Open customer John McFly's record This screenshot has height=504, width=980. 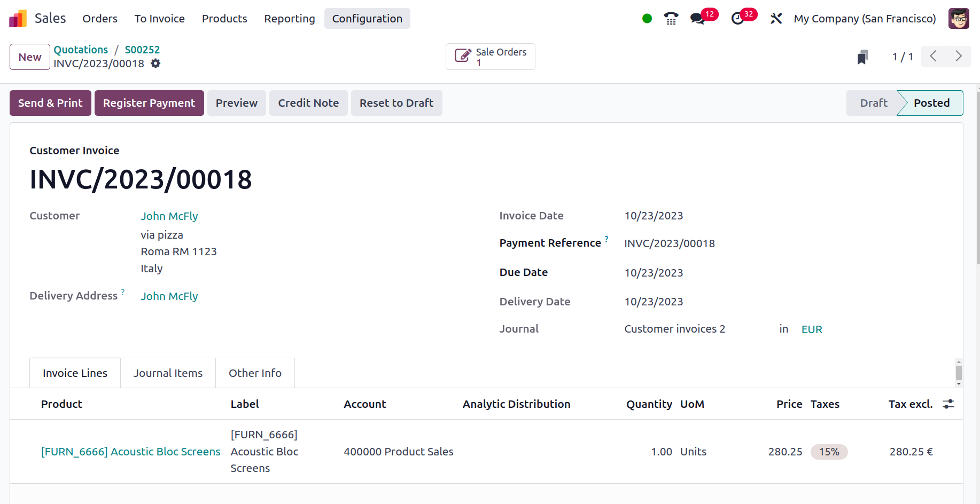169,216
